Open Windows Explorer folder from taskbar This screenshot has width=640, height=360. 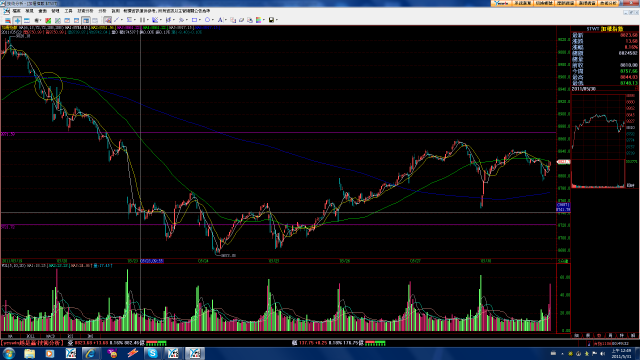click(29, 353)
